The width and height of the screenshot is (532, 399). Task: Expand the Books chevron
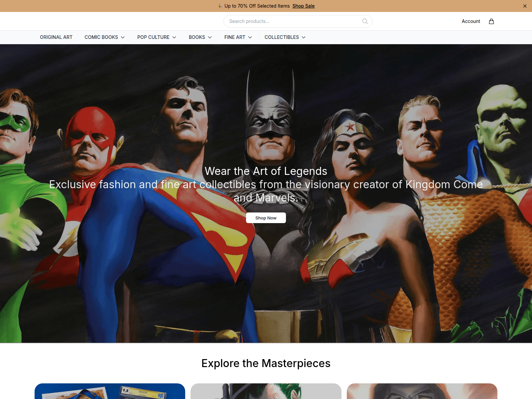210,37
